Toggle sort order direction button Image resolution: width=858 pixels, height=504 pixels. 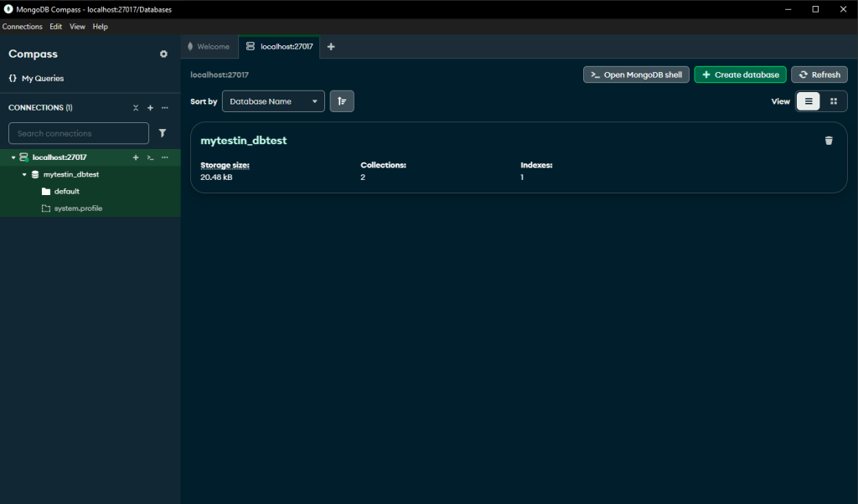pos(342,101)
